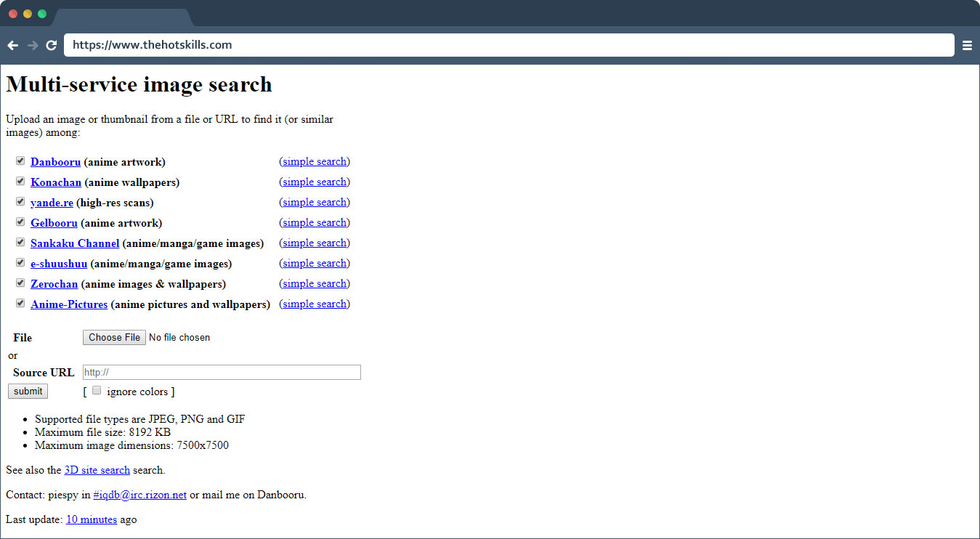Follow the 3D site search link
980x539 pixels.
pos(97,470)
